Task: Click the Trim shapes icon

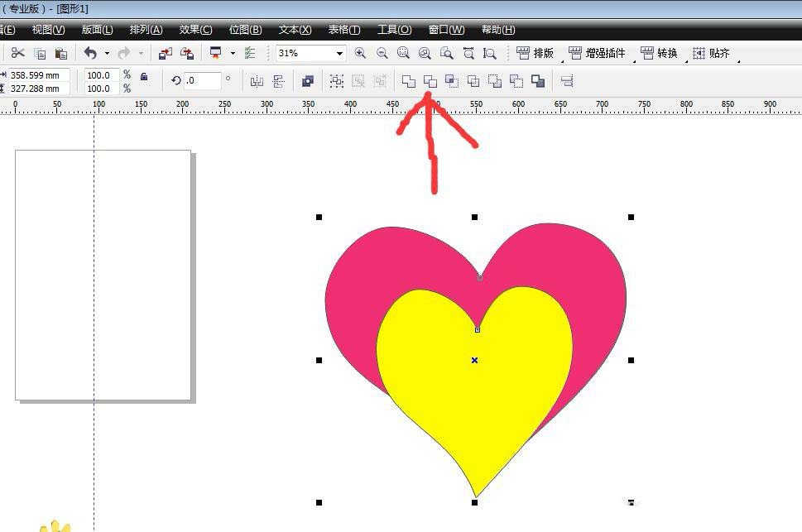Action: (430, 81)
